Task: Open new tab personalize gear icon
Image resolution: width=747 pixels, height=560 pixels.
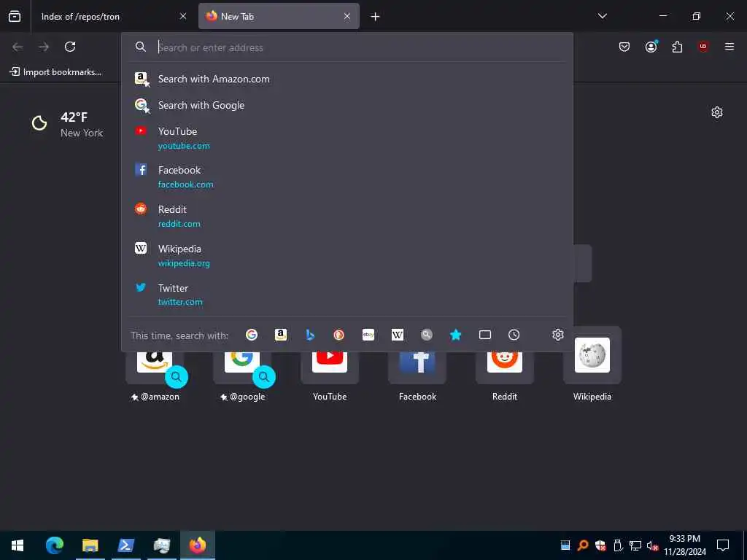Action: (x=716, y=112)
